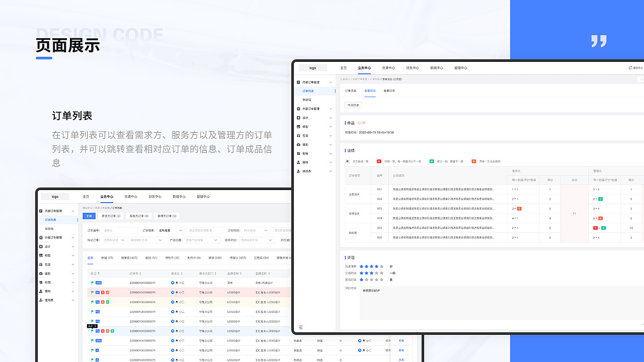Click the 模特 person icon in order detail window

pos(298,162)
